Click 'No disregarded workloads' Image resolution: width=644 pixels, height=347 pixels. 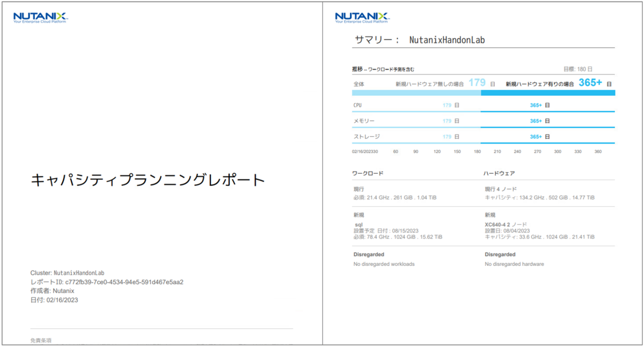(384, 264)
